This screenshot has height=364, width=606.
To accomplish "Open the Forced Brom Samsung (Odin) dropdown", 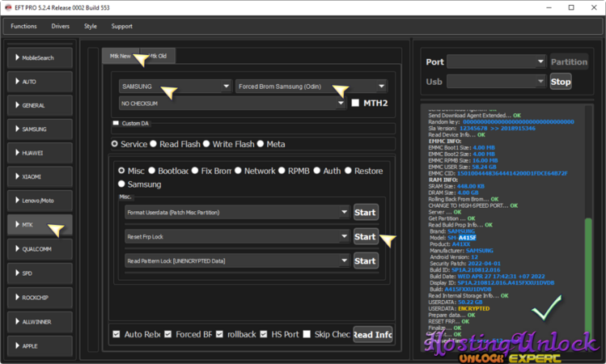I will pyautogui.click(x=311, y=87).
